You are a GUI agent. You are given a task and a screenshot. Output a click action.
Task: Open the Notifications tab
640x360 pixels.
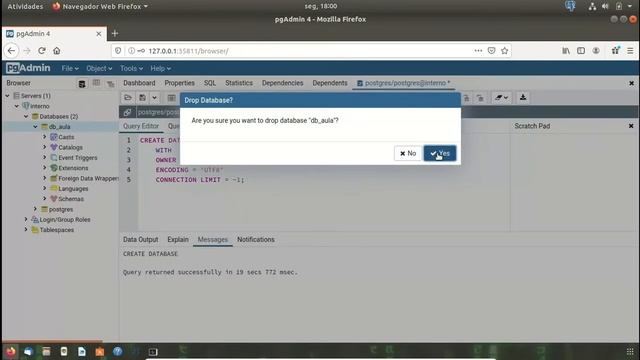click(x=256, y=240)
